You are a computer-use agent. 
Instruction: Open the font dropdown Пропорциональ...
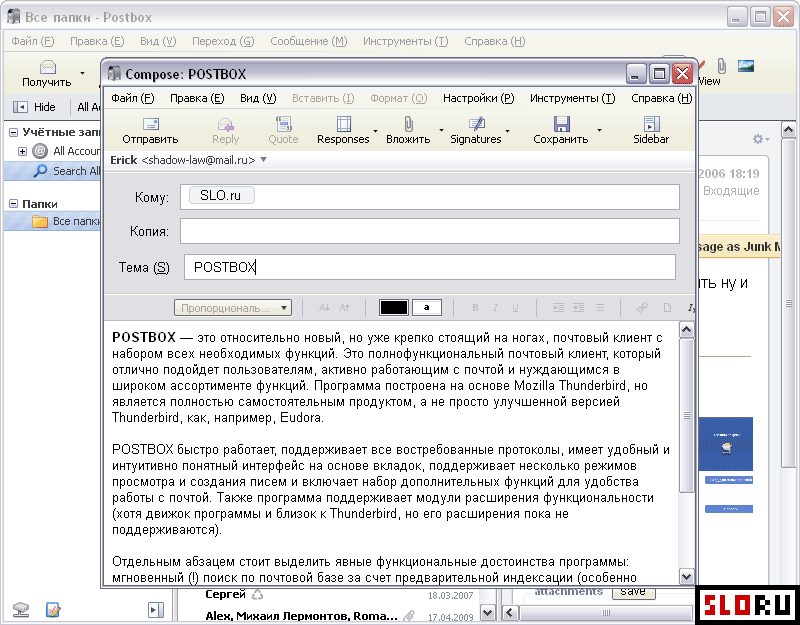click(x=233, y=308)
